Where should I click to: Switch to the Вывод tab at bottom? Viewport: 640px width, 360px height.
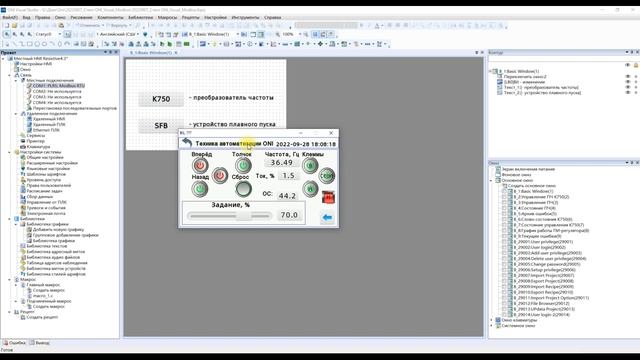click(40, 343)
